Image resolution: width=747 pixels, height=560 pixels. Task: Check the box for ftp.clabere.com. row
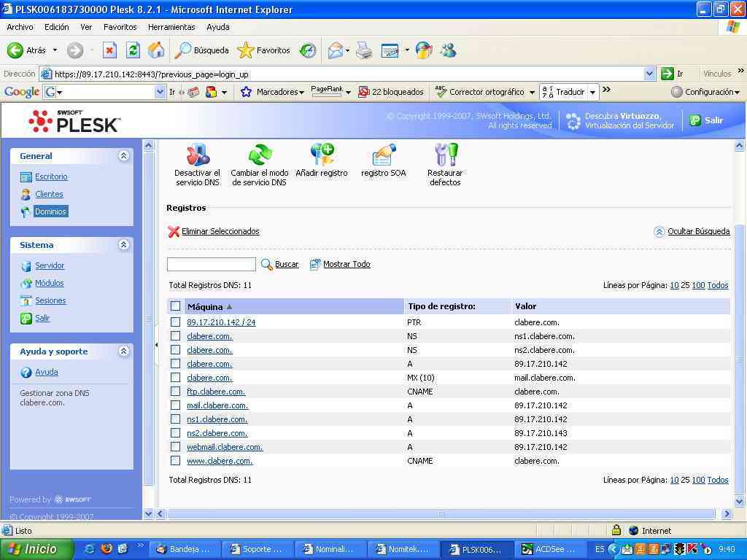(175, 392)
